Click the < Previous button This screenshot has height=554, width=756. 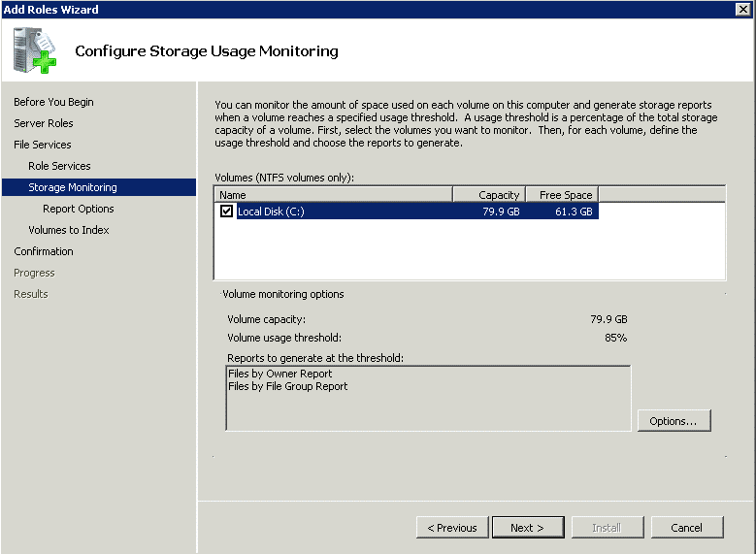pyautogui.click(x=452, y=528)
